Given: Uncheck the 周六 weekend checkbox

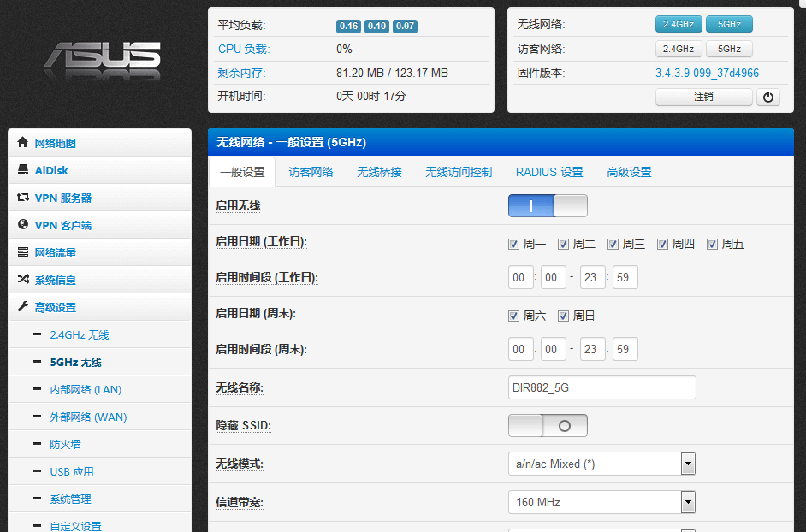Looking at the screenshot, I should coord(514,315).
